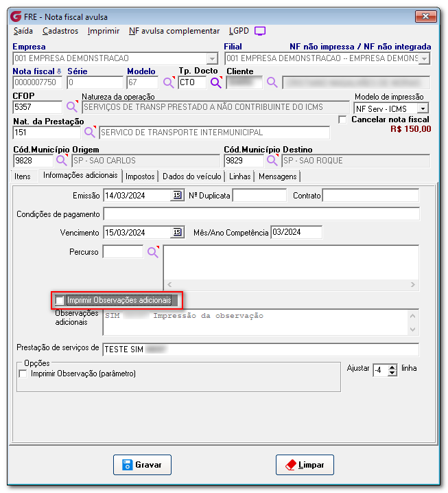Click the Prestação de serviços de field
Screen dimensions: 448x493
click(x=261, y=349)
